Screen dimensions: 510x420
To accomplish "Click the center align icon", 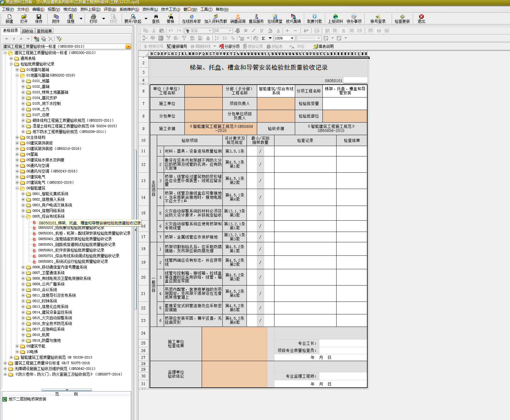I will point(343,31).
